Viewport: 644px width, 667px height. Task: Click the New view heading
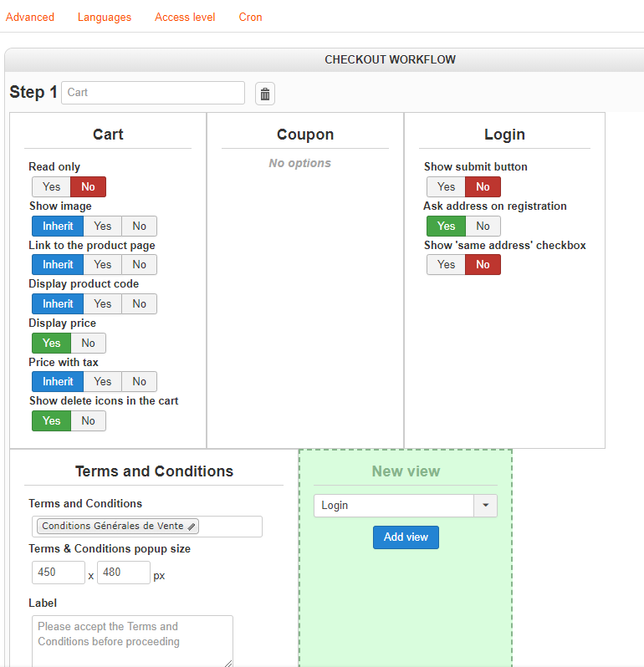[406, 471]
